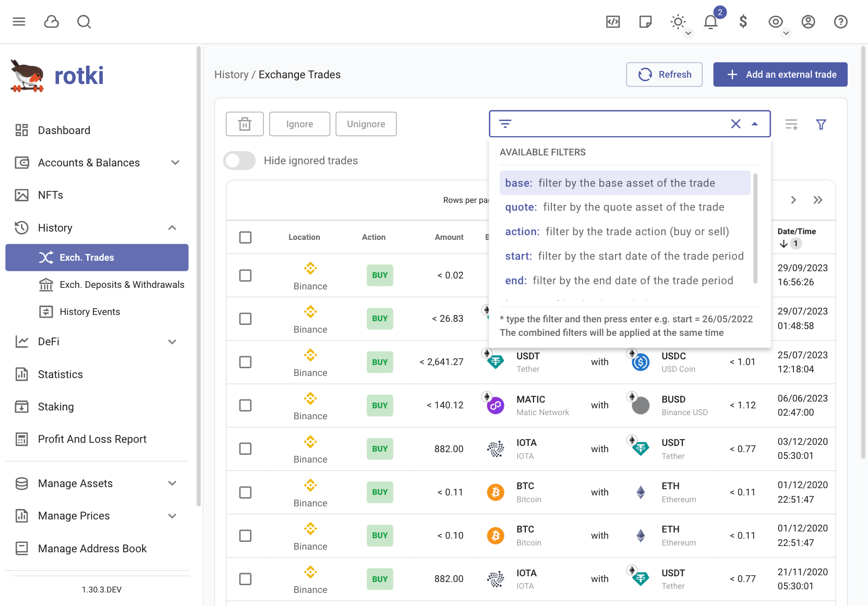
Task: Choose the quote asset filter
Action: tap(625, 207)
